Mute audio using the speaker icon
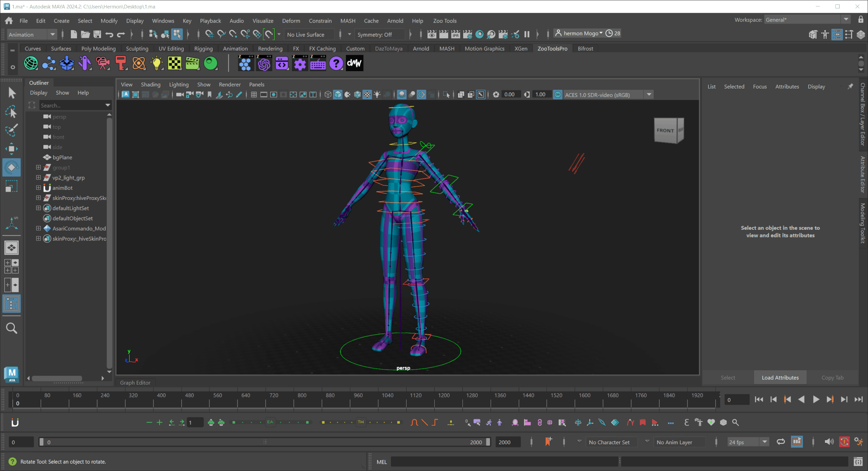 click(x=830, y=441)
